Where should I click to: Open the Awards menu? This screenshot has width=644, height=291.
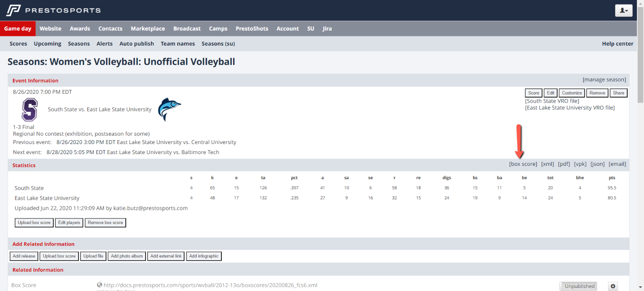pyautogui.click(x=80, y=28)
